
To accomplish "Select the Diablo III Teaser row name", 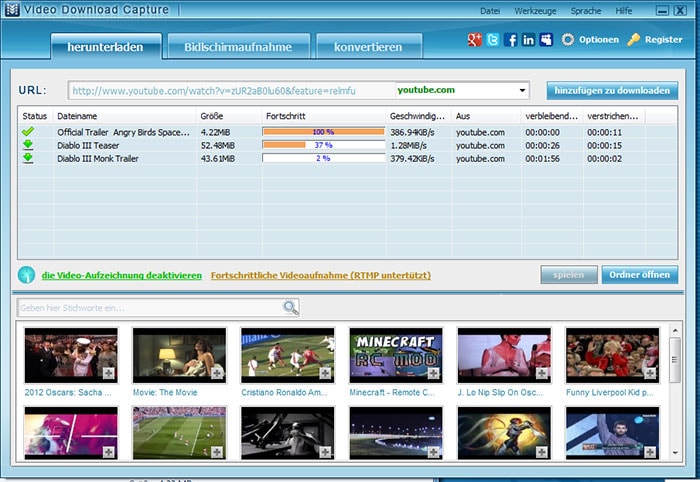I will click(x=88, y=145).
